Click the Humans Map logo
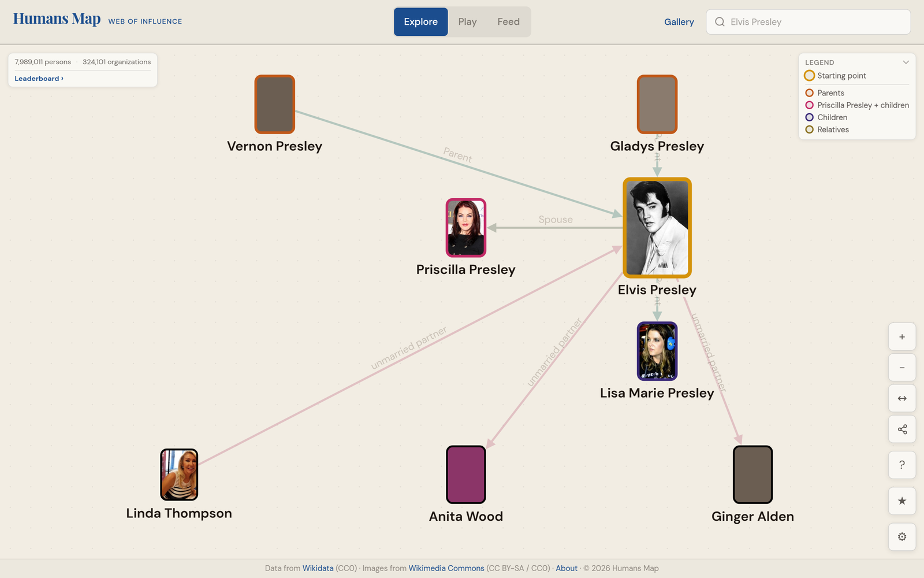 click(57, 19)
